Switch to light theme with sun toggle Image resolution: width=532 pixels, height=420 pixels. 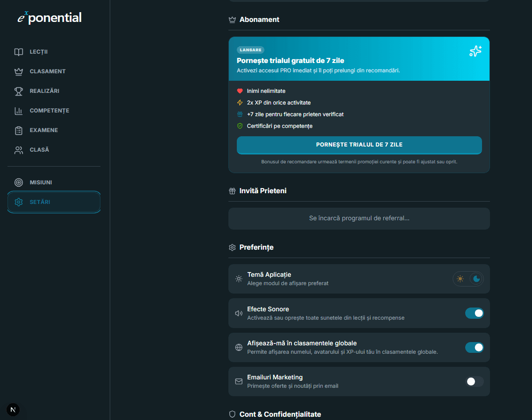tap(461, 279)
